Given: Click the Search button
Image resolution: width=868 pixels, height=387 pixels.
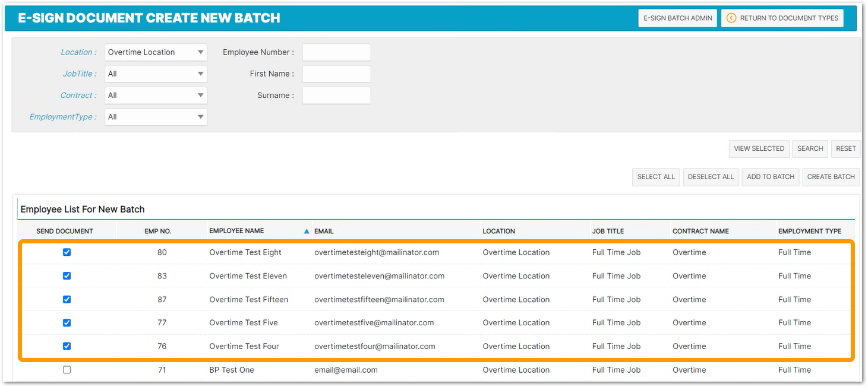Looking at the screenshot, I should pos(810,148).
